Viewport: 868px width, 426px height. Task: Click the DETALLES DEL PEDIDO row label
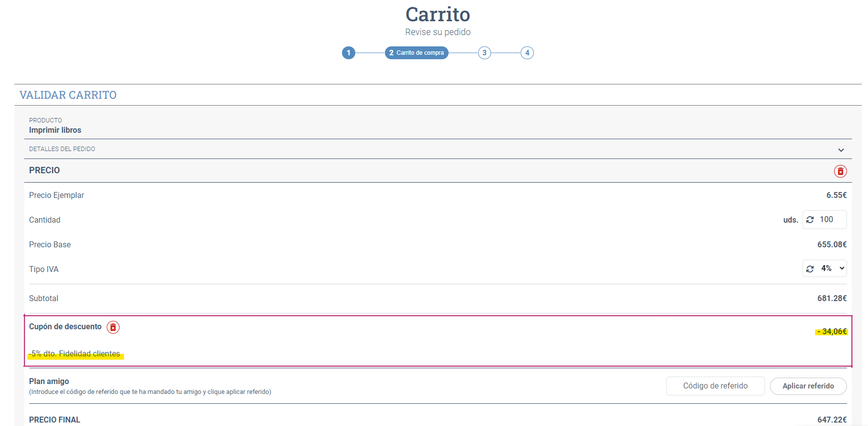point(62,149)
